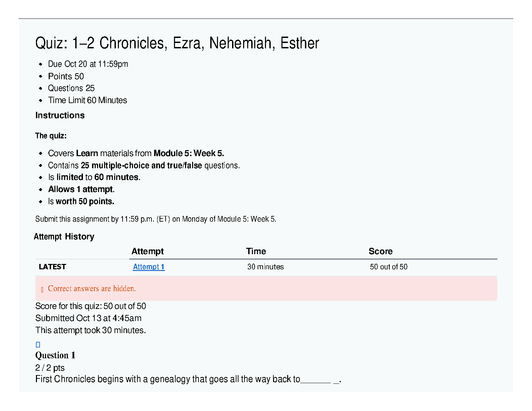Click the Question 1 heading
532x411 pixels.
tap(55, 355)
